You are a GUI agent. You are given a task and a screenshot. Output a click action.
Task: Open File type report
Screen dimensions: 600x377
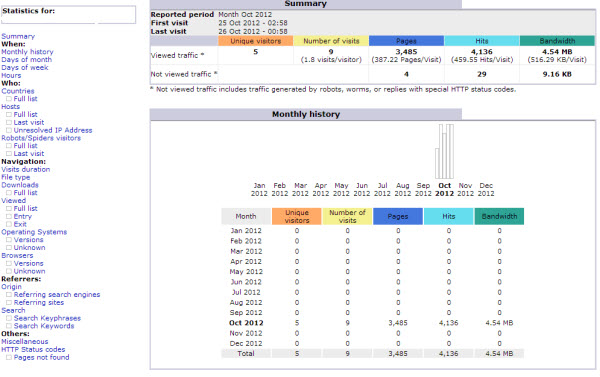(x=16, y=177)
